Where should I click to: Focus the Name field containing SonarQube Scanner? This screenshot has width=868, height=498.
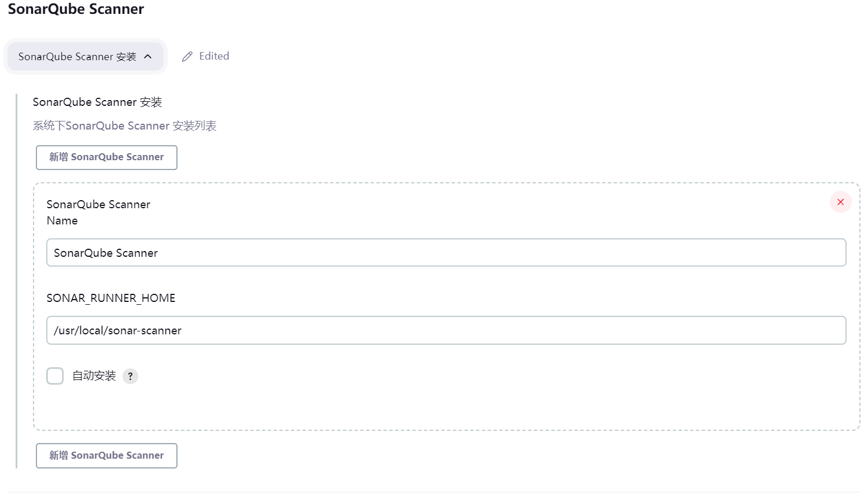446,253
